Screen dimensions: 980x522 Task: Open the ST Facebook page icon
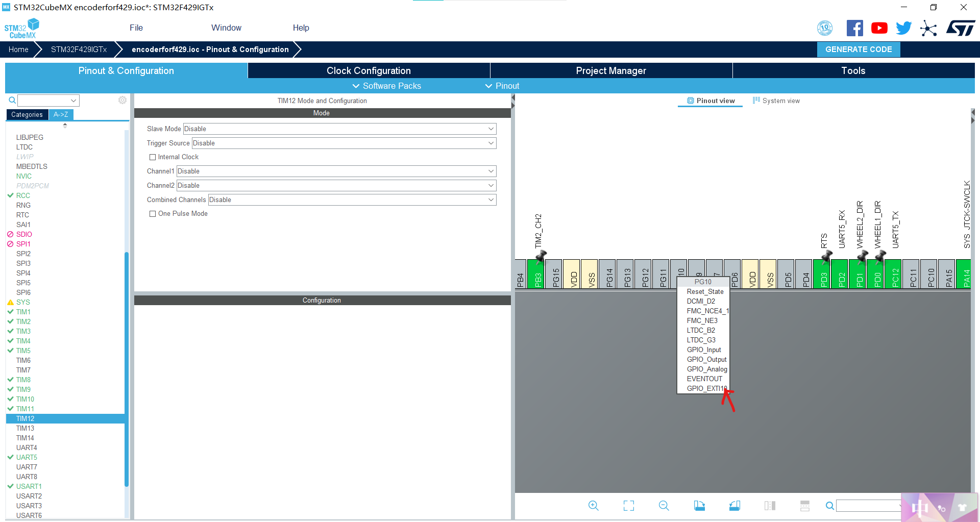pos(854,28)
